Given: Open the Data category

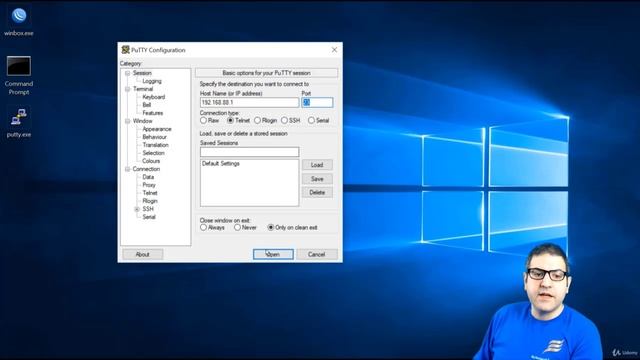Looking at the screenshot, I should tap(148, 177).
